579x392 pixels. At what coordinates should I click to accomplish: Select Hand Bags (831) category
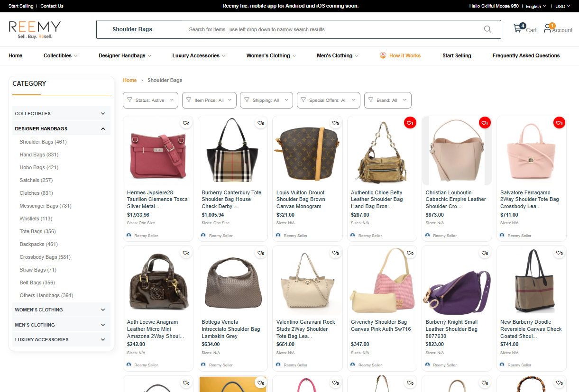[39, 155]
